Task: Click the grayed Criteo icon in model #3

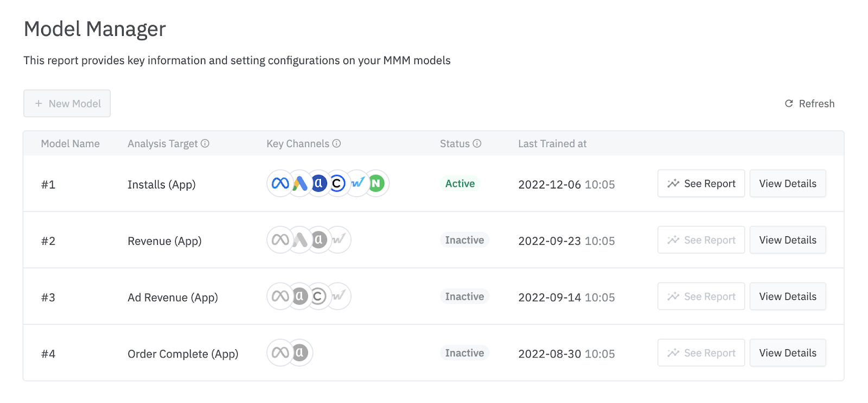Action: 318,296
